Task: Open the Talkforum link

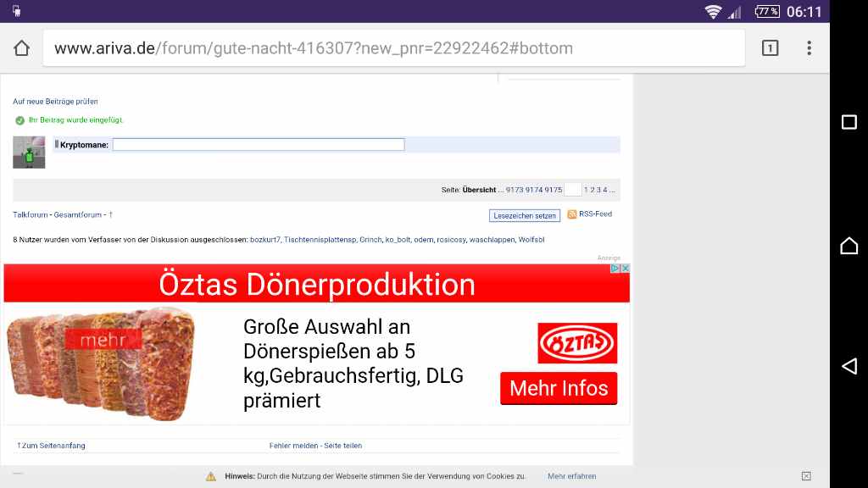Action: point(31,214)
